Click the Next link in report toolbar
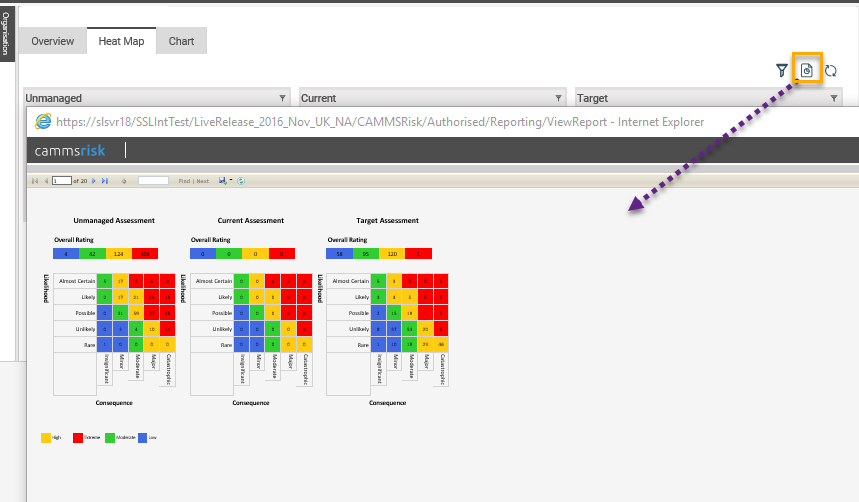The image size is (859, 502). click(x=203, y=181)
